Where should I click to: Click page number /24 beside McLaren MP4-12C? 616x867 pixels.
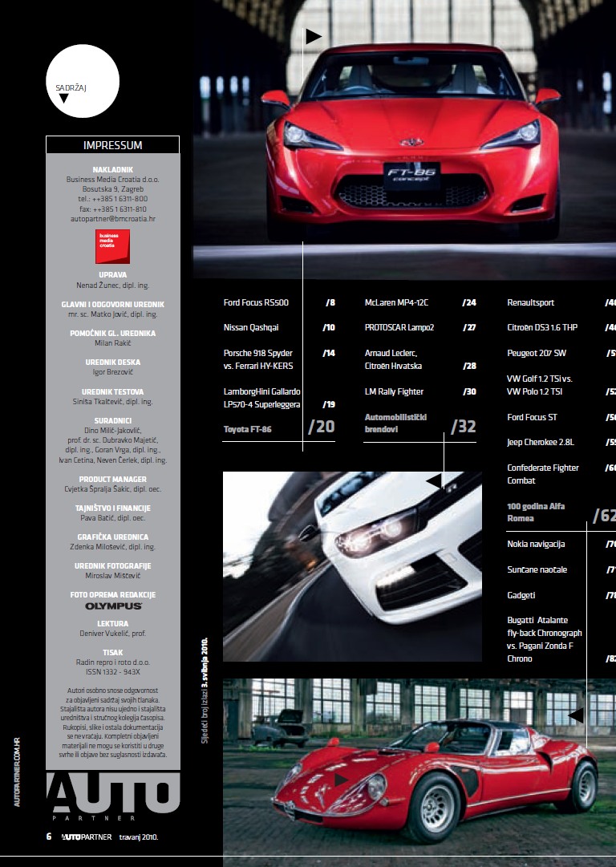tap(469, 302)
